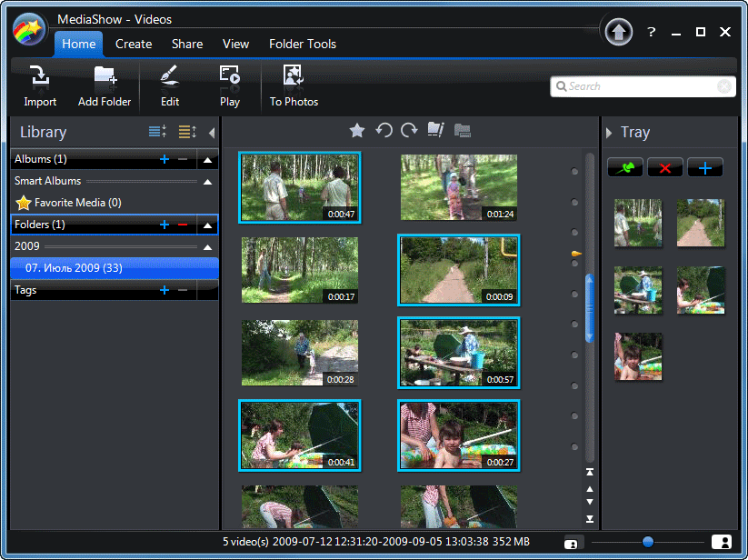Open the Edit tool
This screenshot has width=748, height=560.
(170, 86)
